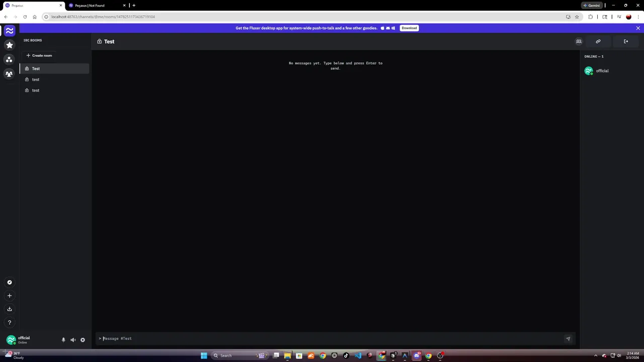Click the Test room title in header
This screenshot has height=362, width=644.
[109, 41]
